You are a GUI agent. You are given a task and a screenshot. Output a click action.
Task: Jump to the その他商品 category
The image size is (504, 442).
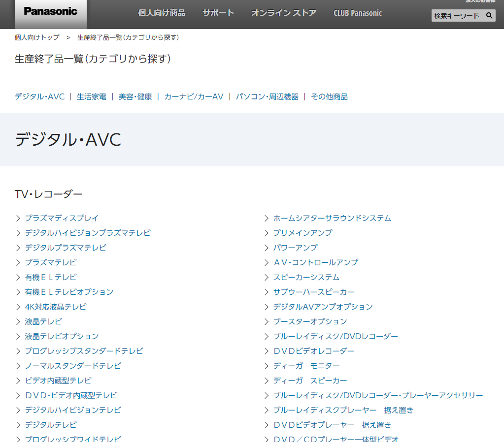click(x=329, y=97)
